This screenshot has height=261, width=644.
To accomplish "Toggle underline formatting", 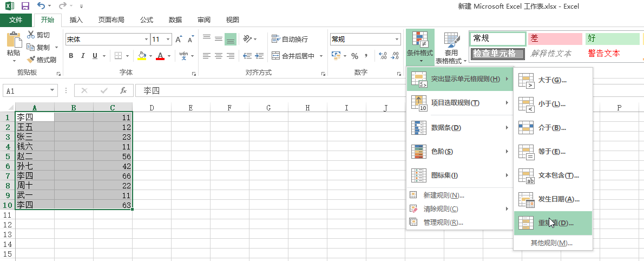I will click(95, 56).
